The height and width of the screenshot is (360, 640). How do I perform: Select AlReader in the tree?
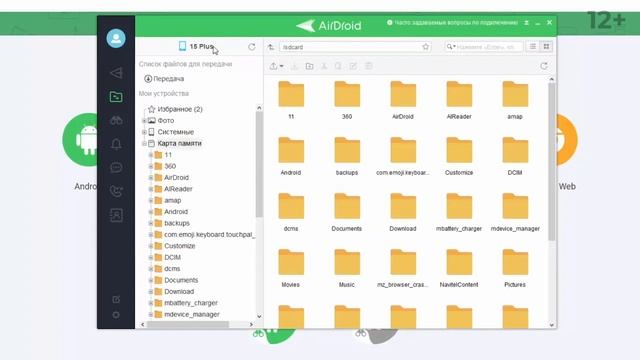click(x=178, y=189)
